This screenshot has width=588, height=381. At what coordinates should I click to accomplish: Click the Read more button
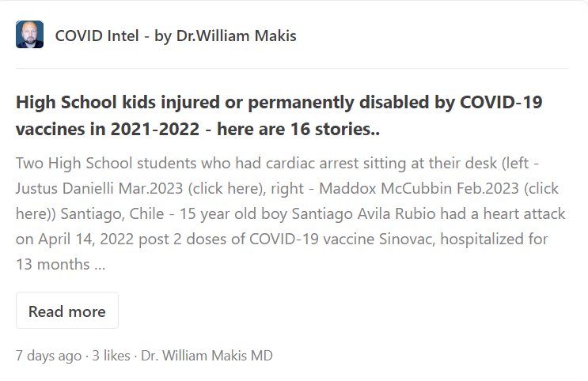point(67,311)
